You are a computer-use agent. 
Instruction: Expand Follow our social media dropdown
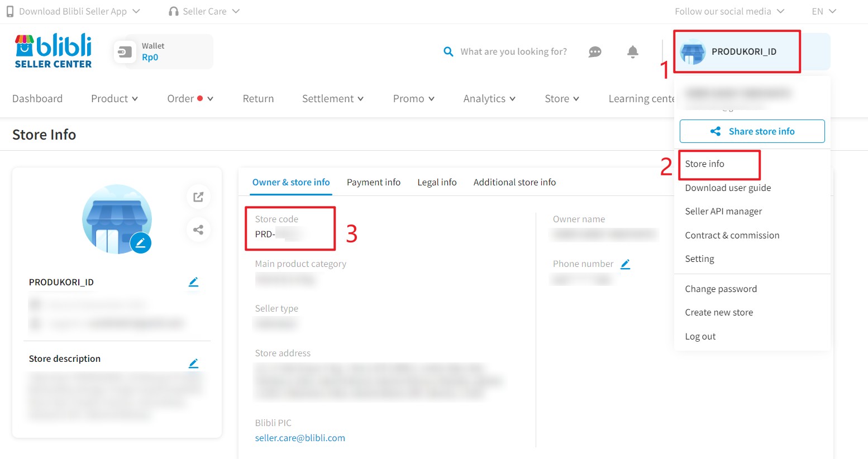pyautogui.click(x=729, y=11)
